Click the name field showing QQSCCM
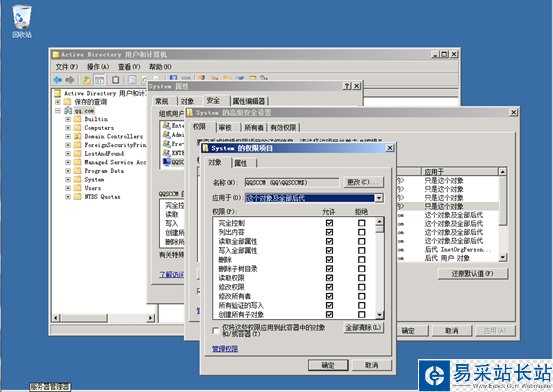 [292, 182]
